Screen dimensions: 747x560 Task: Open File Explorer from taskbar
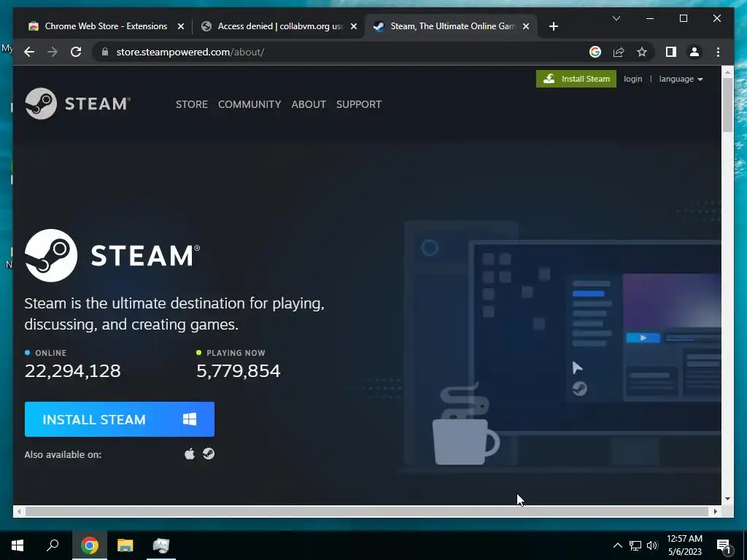tap(125, 545)
